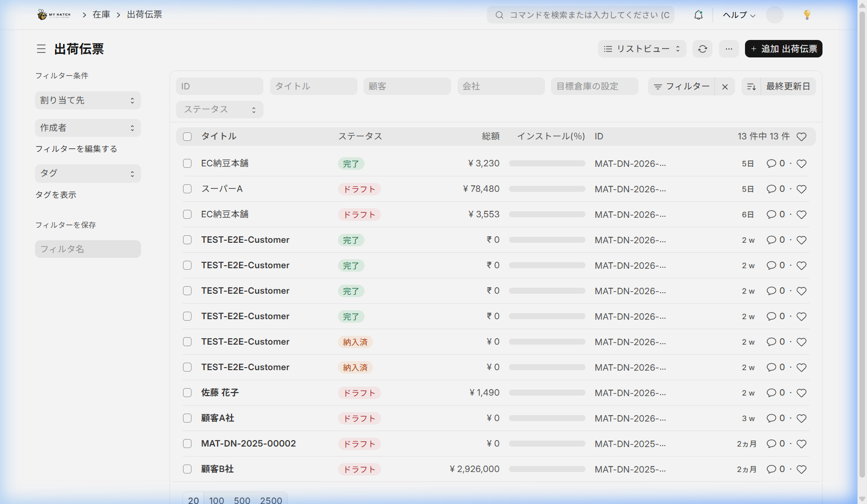Open the ステータス filter dropdown

coord(219,110)
